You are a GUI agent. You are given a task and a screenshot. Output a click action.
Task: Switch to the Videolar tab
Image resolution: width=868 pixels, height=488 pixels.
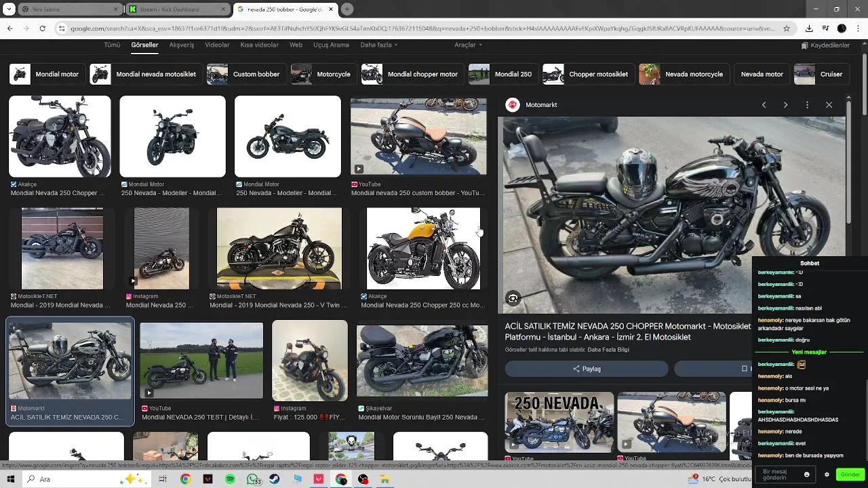[x=217, y=45]
